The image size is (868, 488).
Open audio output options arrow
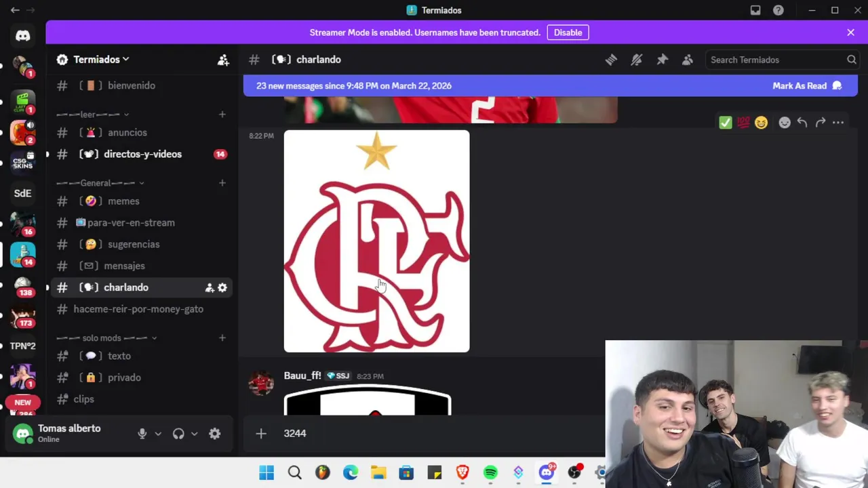pyautogui.click(x=194, y=434)
